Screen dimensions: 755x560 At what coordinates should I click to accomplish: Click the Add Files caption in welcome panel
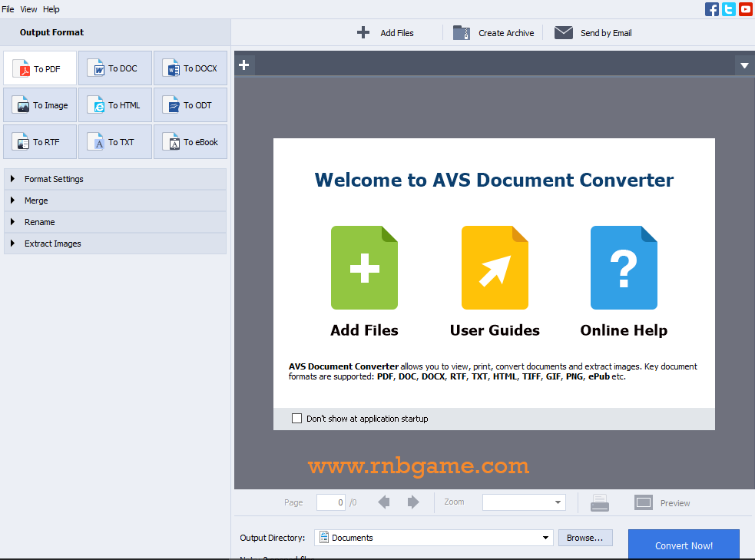[364, 330]
